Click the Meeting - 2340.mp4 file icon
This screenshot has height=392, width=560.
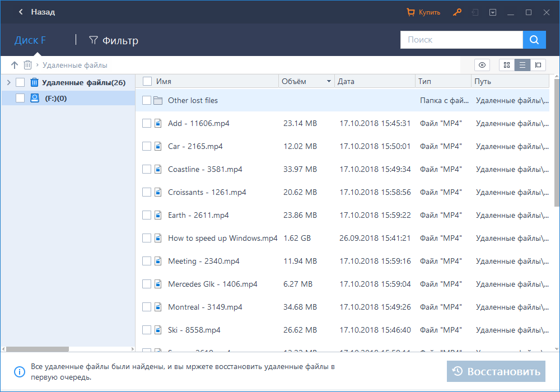[x=158, y=261]
